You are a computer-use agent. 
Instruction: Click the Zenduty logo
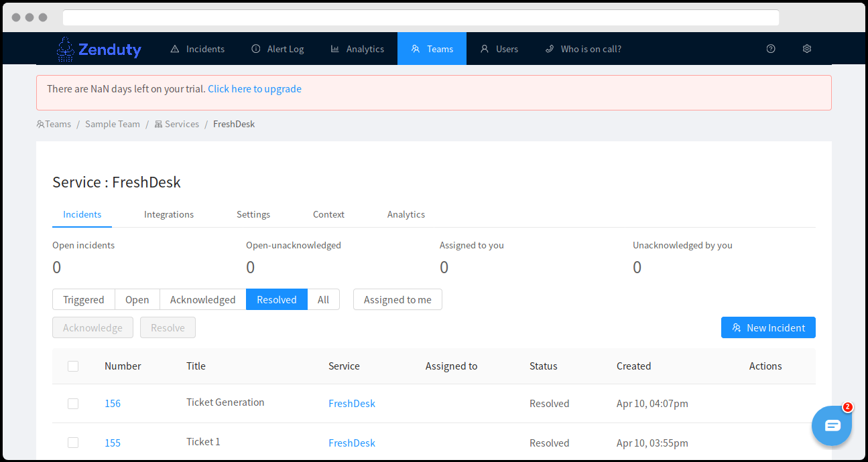pyautogui.click(x=99, y=49)
